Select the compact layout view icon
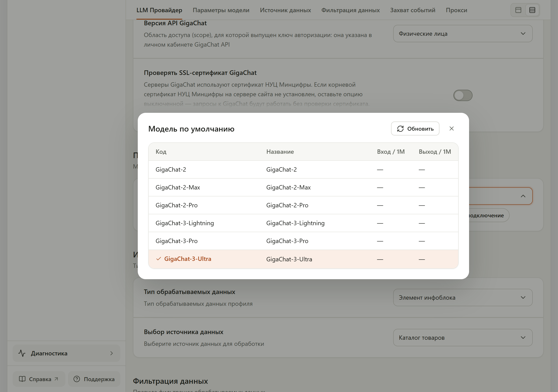 point(518,10)
